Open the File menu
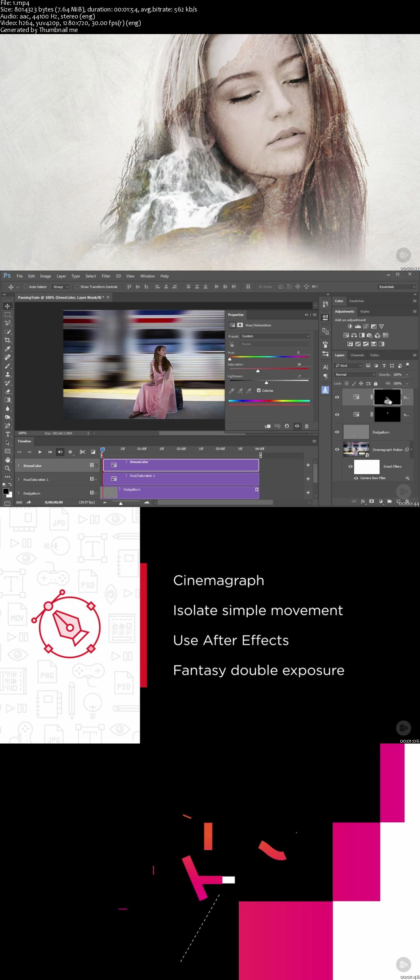This screenshot has height=980, width=420. coord(20,276)
